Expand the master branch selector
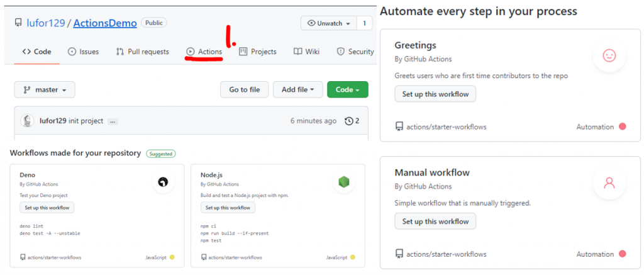The image size is (644, 275). (x=45, y=89)
